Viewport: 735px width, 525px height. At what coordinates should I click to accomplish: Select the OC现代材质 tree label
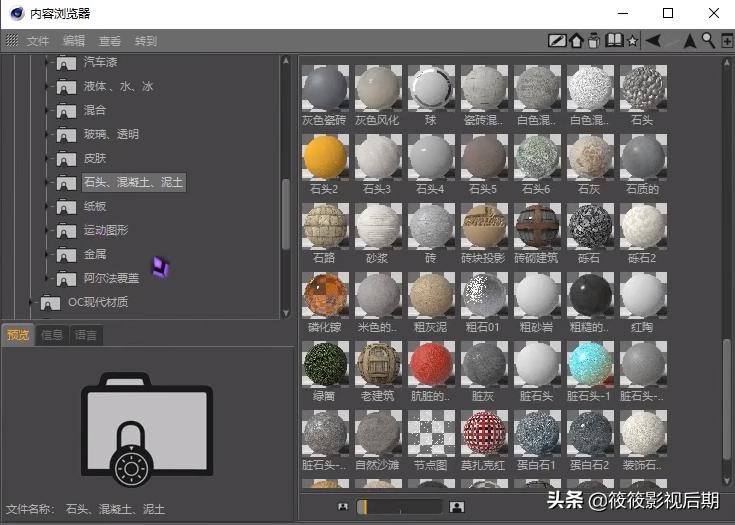98,302
